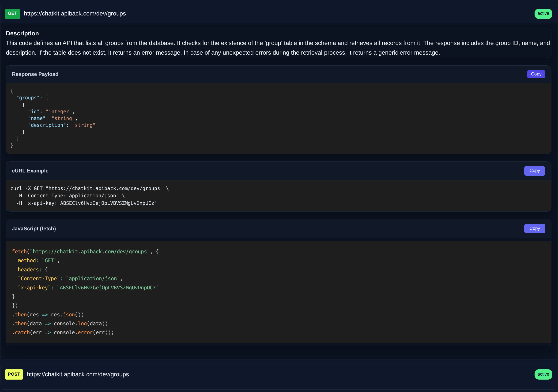Select the fetch URL string in code
The height and width of the screenshot is (392, 558).
click(x=90, y=251)
